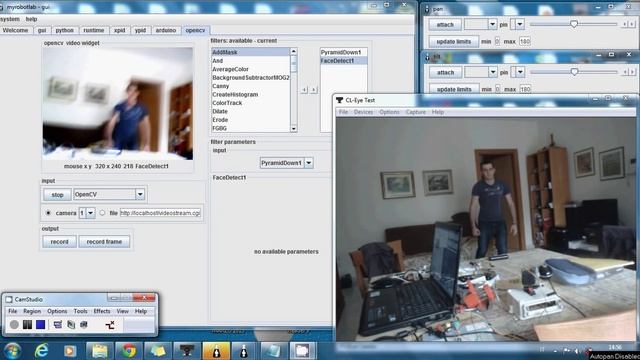
Task: Switch to the python tab
Action: tap(64, 30)
